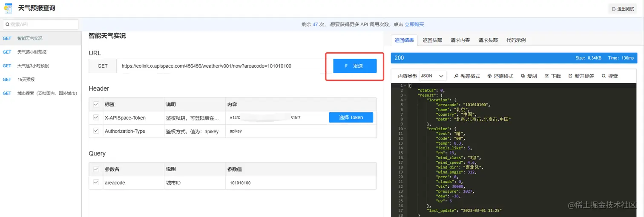Screen dimensions: 644x217
Task: Open the 智能天气实况 API entry
Action: [x=40, y=38]
